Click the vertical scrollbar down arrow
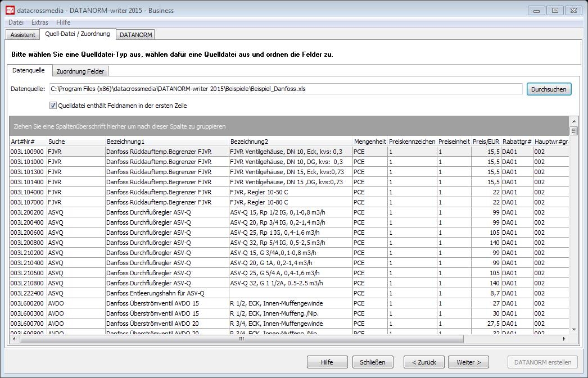The height and width of the screenshot is (378, 588). pyautogui.click(x=574, y=330)
